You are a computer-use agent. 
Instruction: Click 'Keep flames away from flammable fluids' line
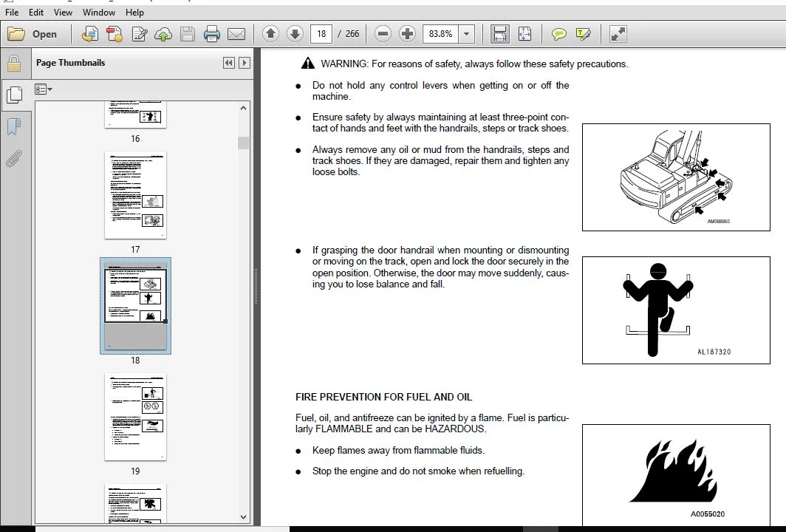click(398, 450)
